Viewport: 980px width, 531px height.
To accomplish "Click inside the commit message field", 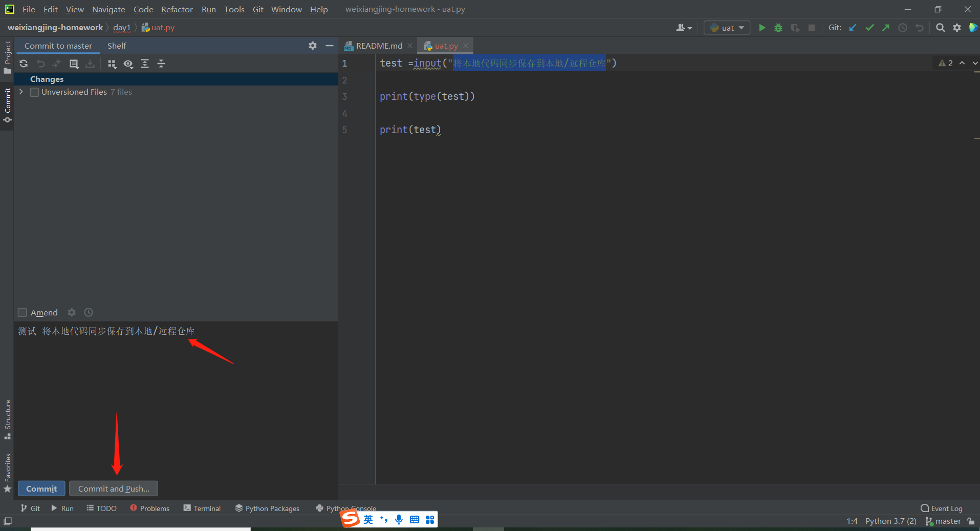I will pyautogui.click(x=176, y=399).
